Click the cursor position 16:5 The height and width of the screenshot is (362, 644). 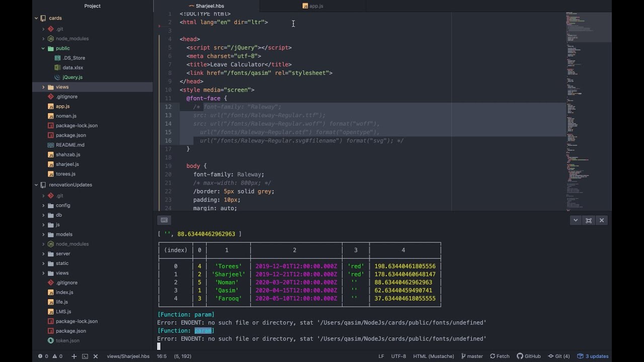click(x=162, y=356)
